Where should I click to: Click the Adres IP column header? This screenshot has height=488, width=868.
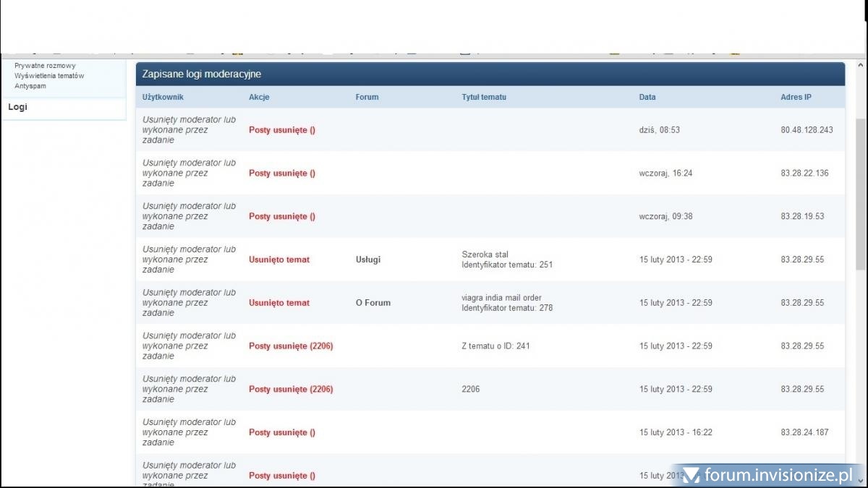tap(796, 97)
